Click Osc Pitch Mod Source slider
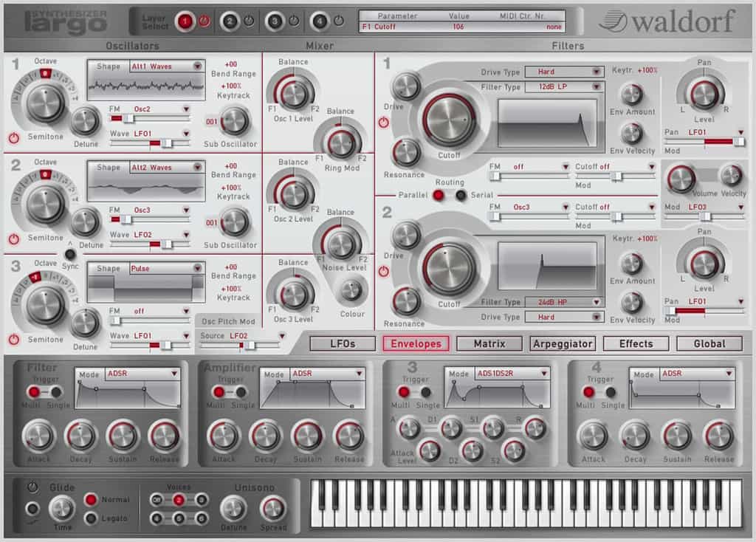 pyautogui.click(x=240, y=346)
